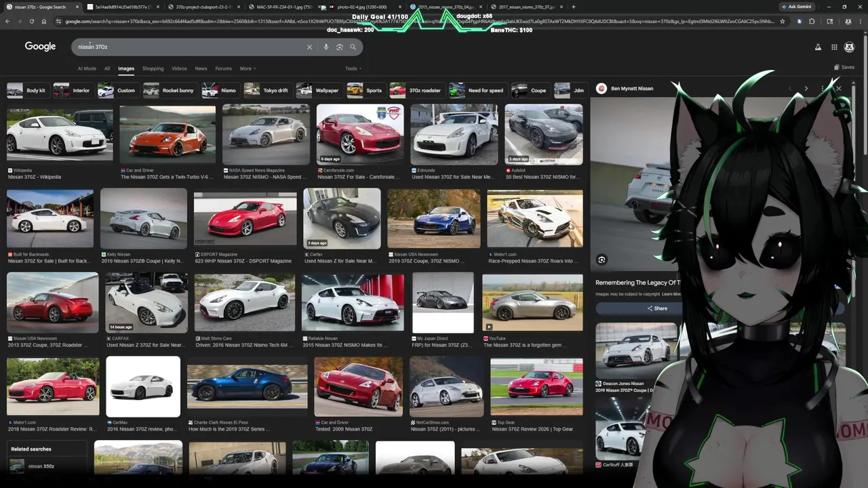Open the Saves collection link

point(844,67)
